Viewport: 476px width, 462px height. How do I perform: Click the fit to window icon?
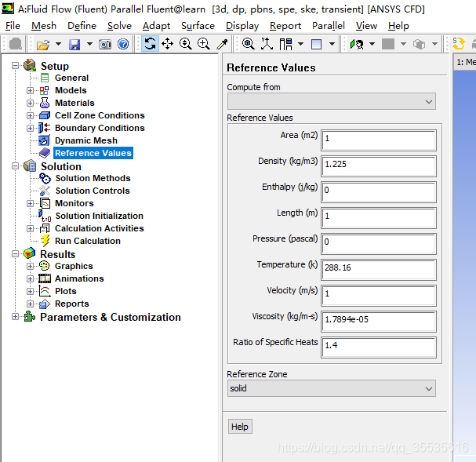[249, 44]
